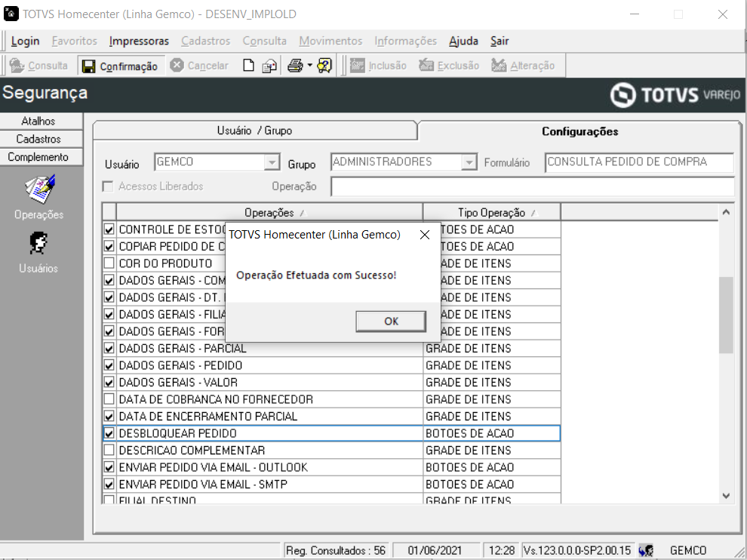Click the user icon in status bar
Image resolution: width=747 pixels, height=560 pixels.
click(x=646, y=550)
